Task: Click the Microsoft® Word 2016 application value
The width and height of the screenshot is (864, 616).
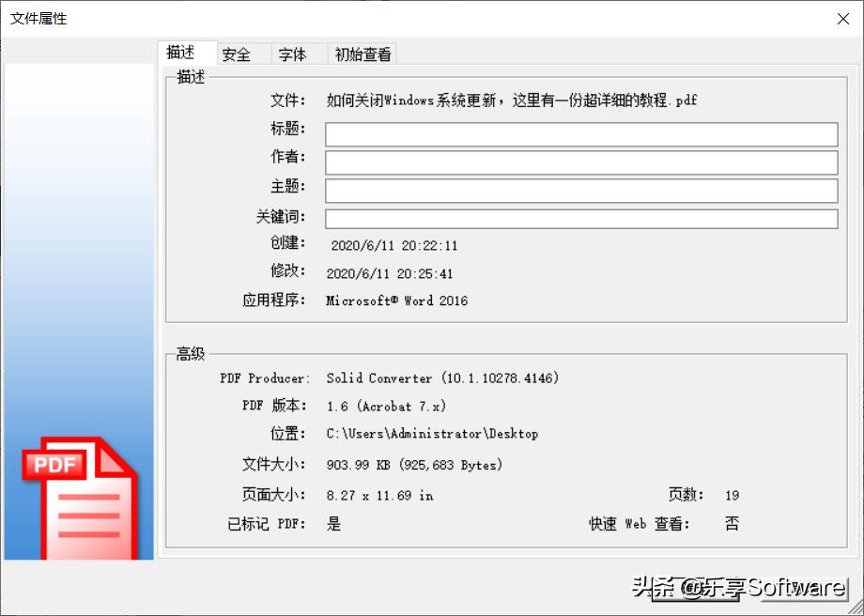Action: (396, 300)
